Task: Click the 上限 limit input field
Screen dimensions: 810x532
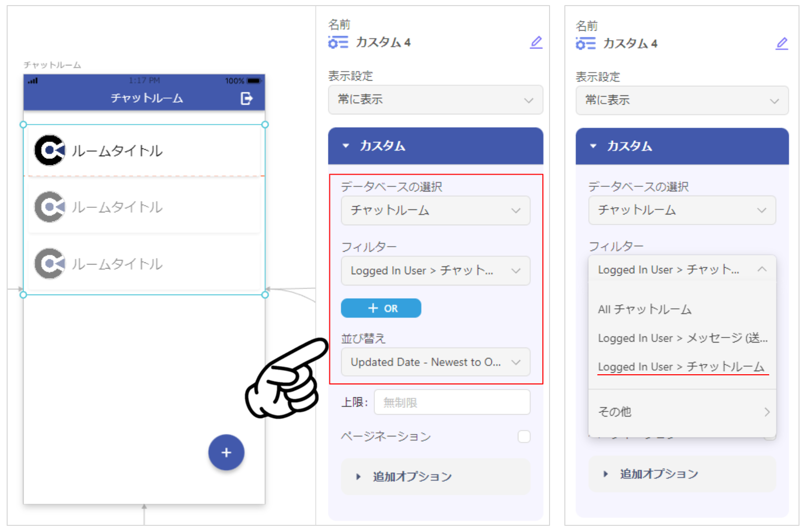Action: coord(452,402)
